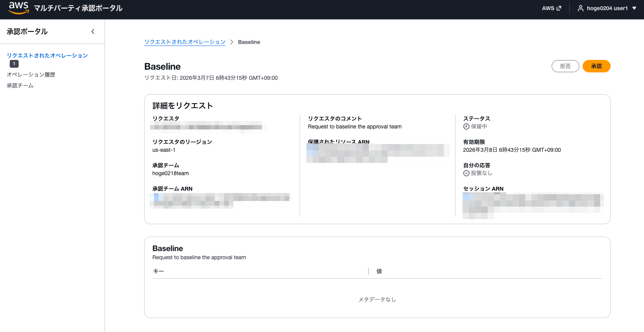This screenshot has width=644, height=332.
Task: Click the external link icon beside AWS
Action: coord(559,8)
